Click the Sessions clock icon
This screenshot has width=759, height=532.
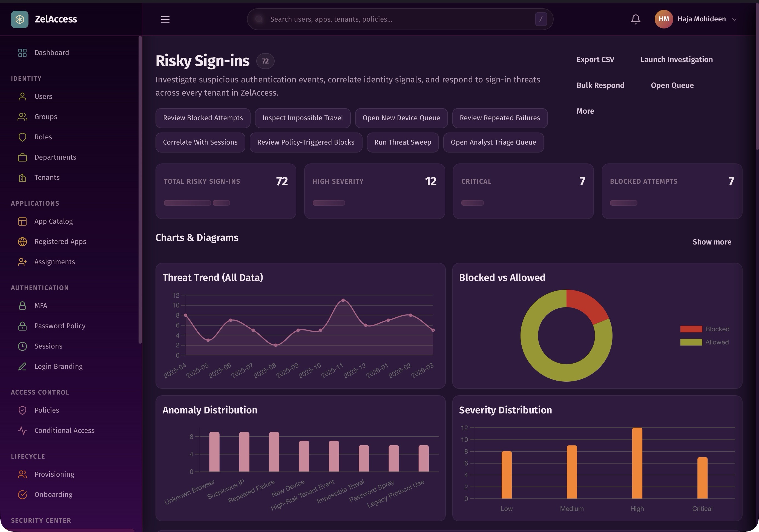click(22, 346)
